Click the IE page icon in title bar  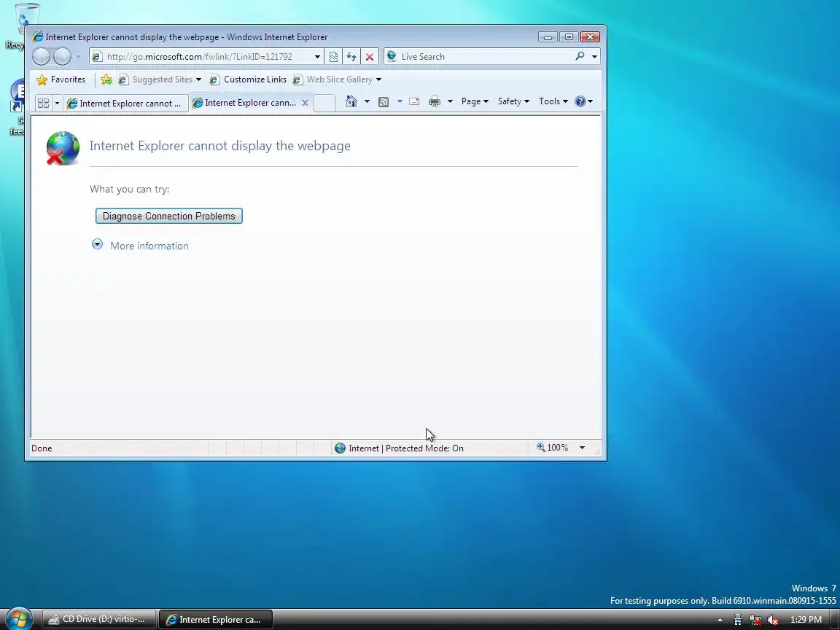tap(37, 36)
